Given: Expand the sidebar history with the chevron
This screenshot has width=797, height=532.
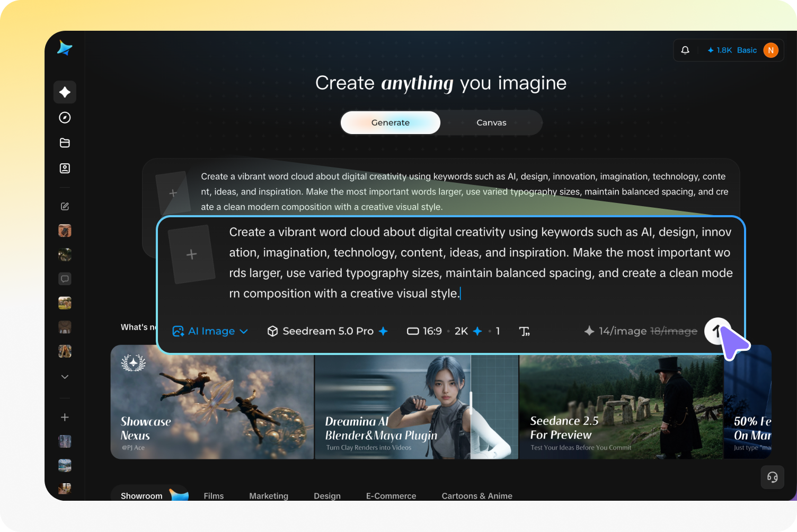Looking at the screenshot, I should (65, 377).
